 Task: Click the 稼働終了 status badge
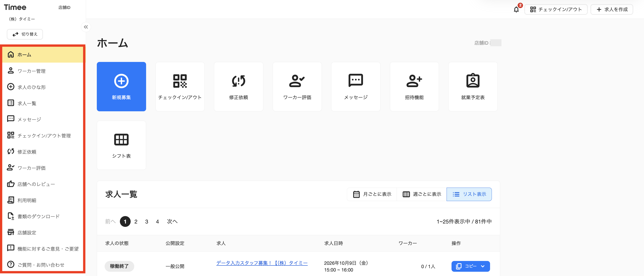119,266
